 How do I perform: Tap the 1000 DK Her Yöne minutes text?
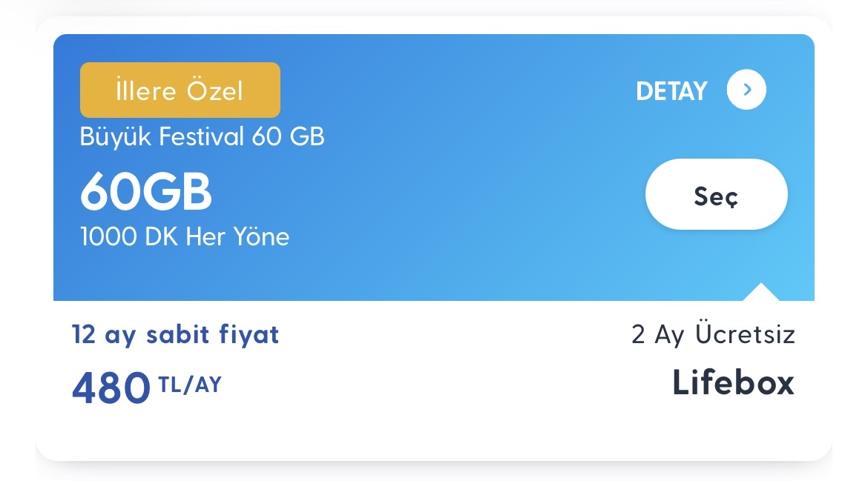(185, 236)
